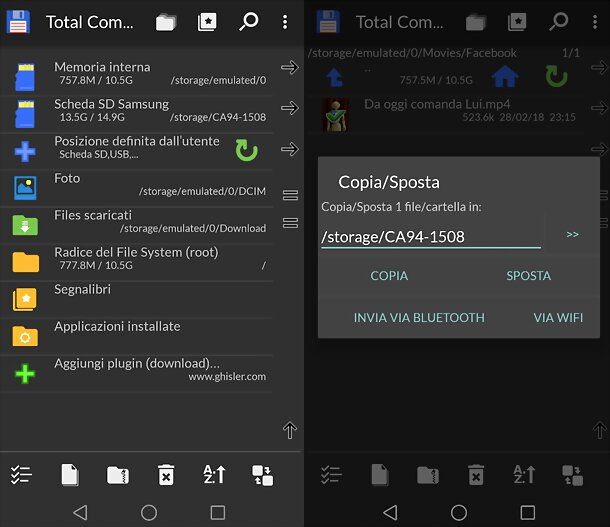Tap the path /storage/emulated/0/Movies/Facebook
This screenshot has height=527, width=610.
tap(412, 53)
